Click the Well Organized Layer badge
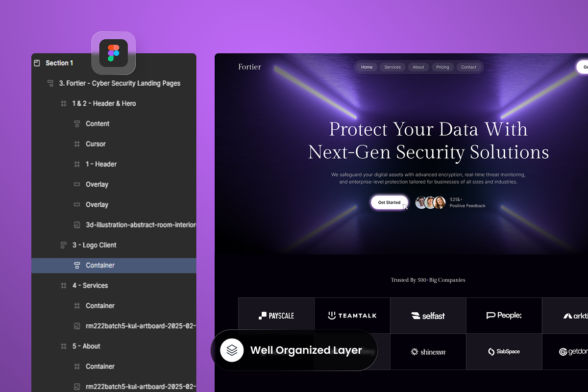 click(x=294, y=350)
